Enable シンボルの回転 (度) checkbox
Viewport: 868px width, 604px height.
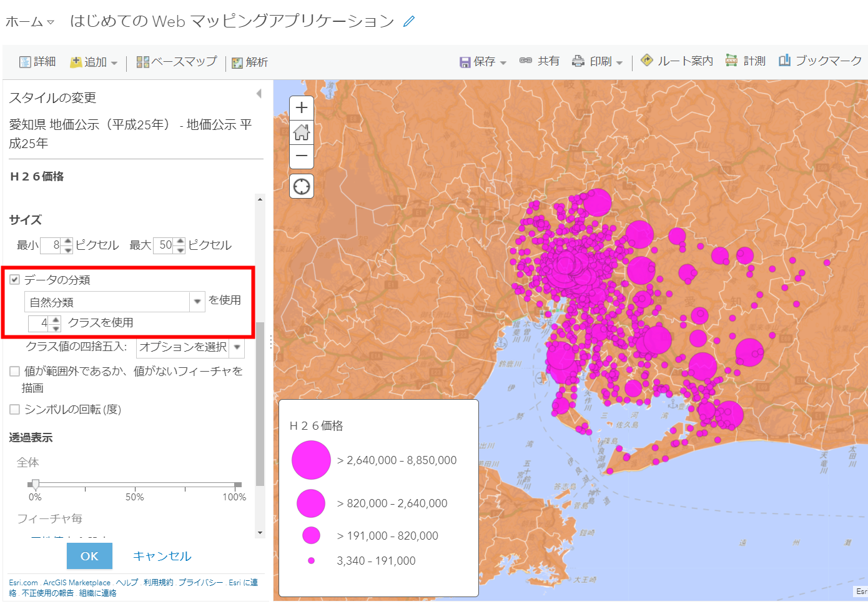[15, 410]
